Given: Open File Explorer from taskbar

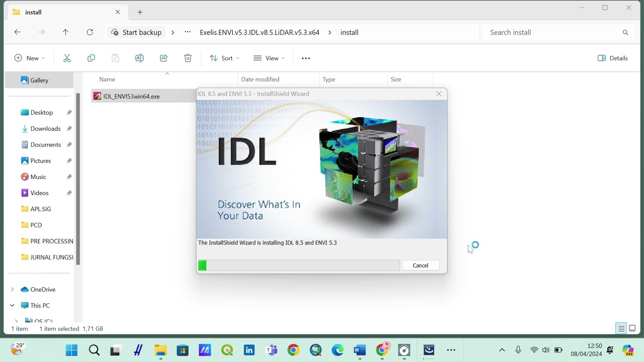Looking at the screenshot, I should click(x=160, y=350).
